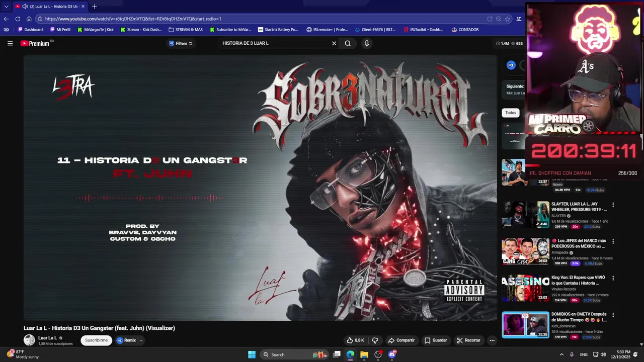This screenshot has width=644, height=362.
Task: Open options for SLAYTER, LUAR LA L video
Action: [x=613, y=205]
